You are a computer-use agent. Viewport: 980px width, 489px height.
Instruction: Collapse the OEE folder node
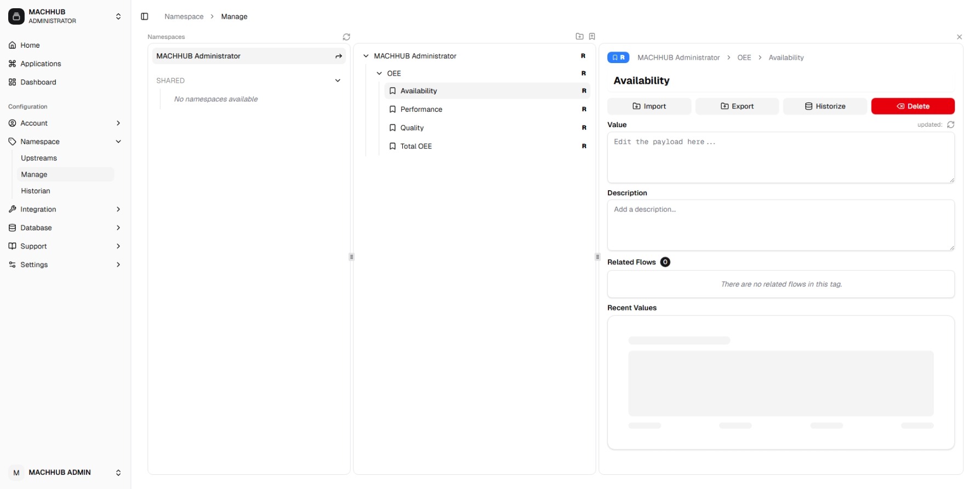coord(379,73)
